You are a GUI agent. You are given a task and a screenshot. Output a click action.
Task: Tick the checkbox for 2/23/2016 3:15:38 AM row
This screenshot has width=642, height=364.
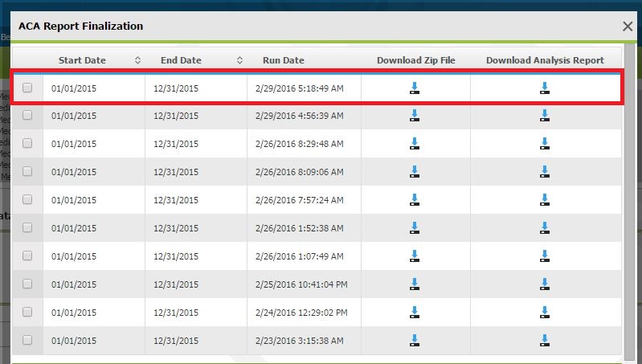pyautogui.click(x=27, y=340)
